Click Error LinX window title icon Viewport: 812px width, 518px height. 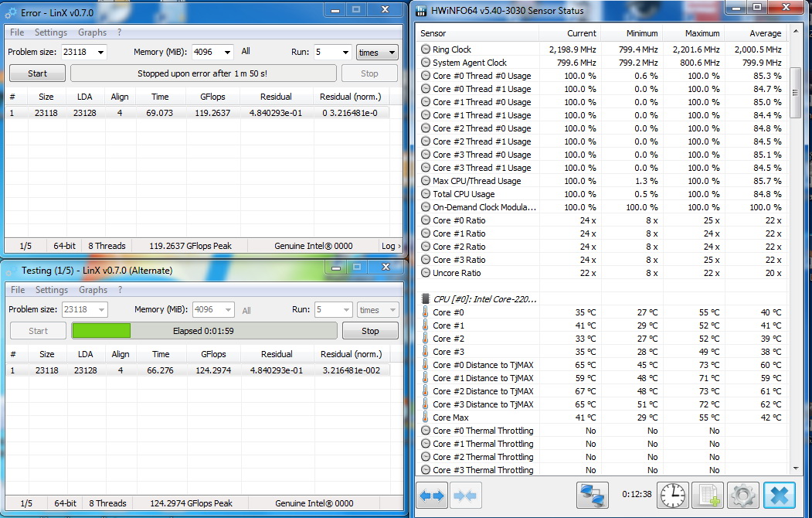click(10, 12)
